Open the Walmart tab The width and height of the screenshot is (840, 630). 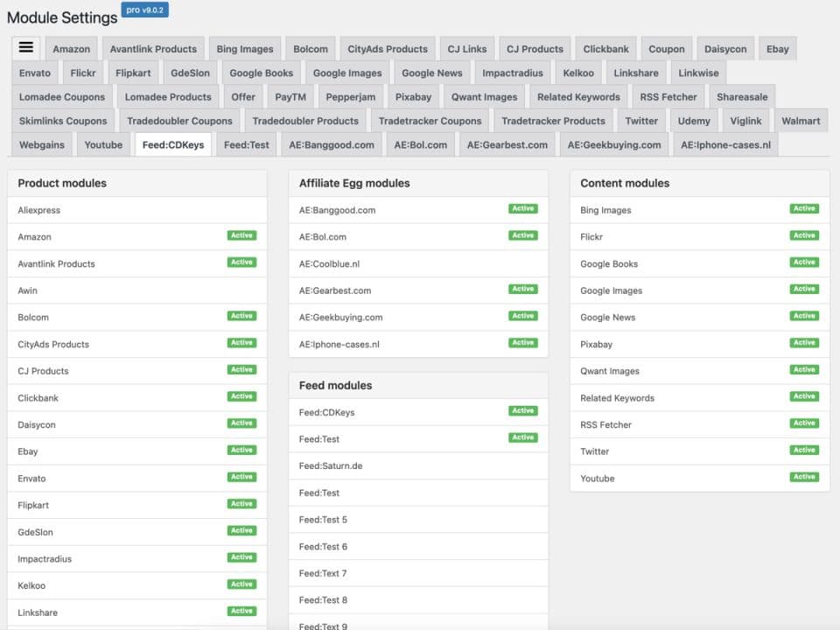[x=801, y=121]
